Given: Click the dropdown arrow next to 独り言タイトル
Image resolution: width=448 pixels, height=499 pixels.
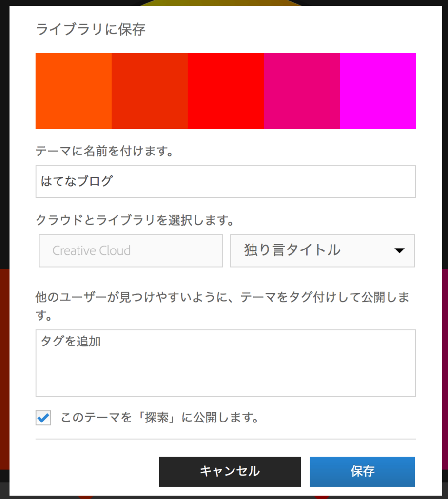Looking at the screenshot, I should 400,250.
